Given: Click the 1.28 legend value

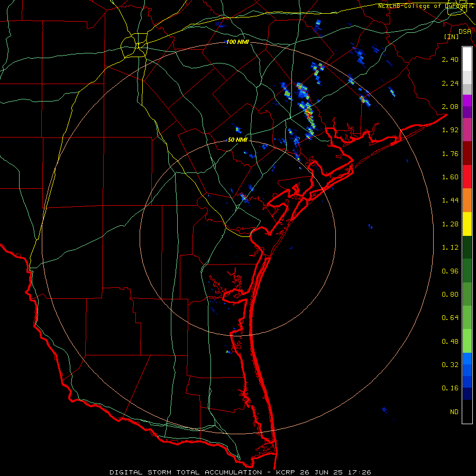Looking at the screenshot, I should pos(450,224).
